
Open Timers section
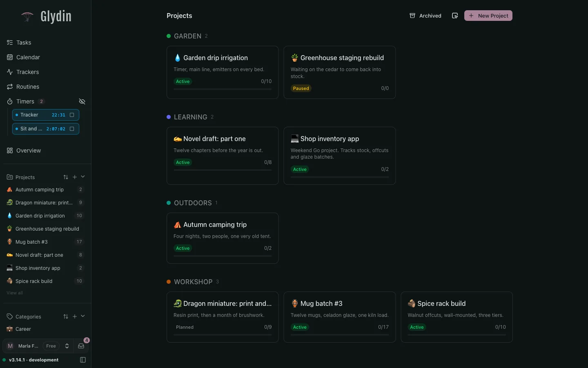pyautogui.click(x=25, y=101)
